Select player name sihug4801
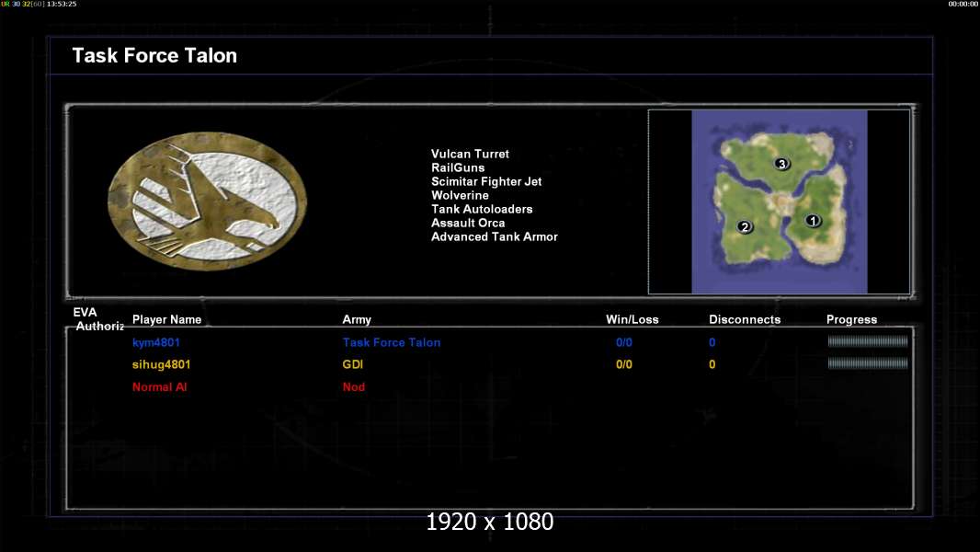Viewport: 980px width, 552px height. coord(161,364)
